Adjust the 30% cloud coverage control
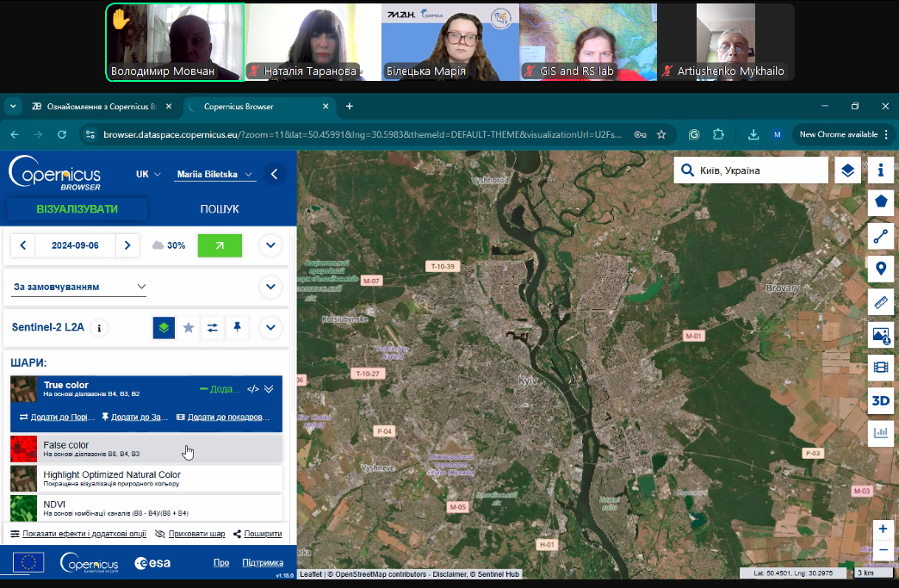This screenshot has height=588, width=899. click(169, 245)
